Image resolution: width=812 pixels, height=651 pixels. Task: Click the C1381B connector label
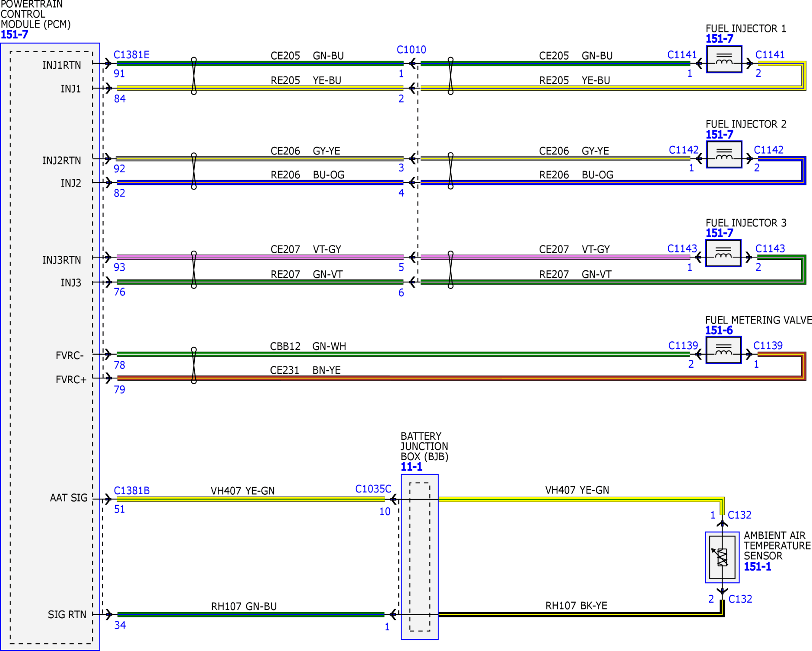(132, 490)
